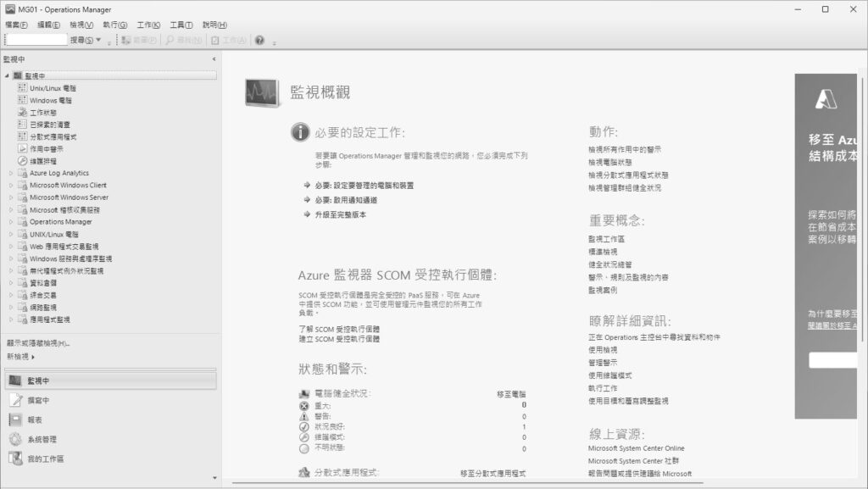Expand the Microsoft 稽核收集服務 folder
Image resolution: width=868 pixels, height=489 pixels.
(x=10, y=209)
